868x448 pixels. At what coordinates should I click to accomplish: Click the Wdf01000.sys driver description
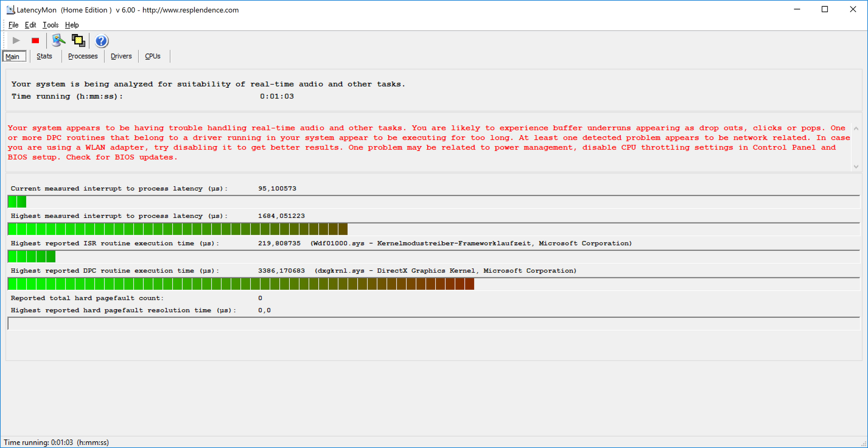(471, 243)
